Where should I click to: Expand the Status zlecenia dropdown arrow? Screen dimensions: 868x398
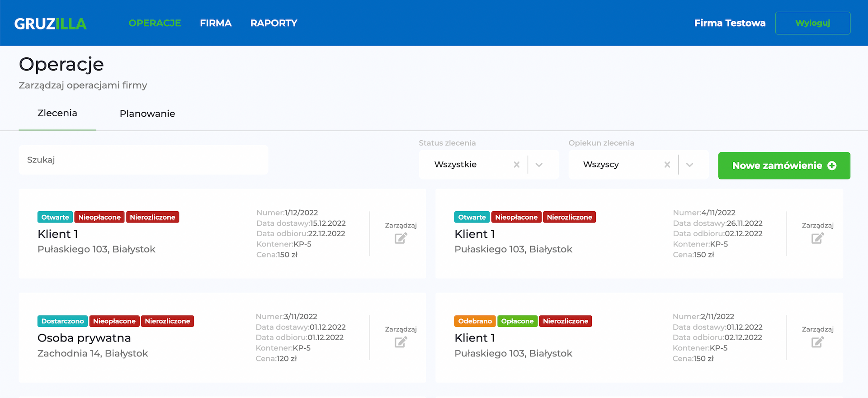pyautogui.click(x=539, y=165)
